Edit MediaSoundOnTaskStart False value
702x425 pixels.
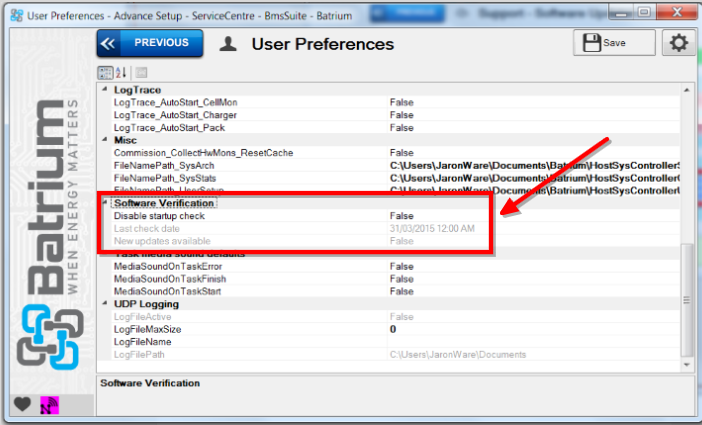tap(533, 291)
